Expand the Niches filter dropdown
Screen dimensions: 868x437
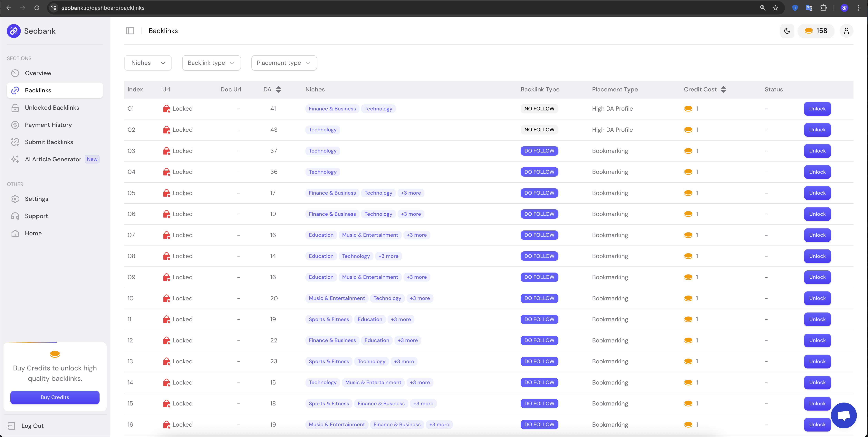tap(148, 63)
